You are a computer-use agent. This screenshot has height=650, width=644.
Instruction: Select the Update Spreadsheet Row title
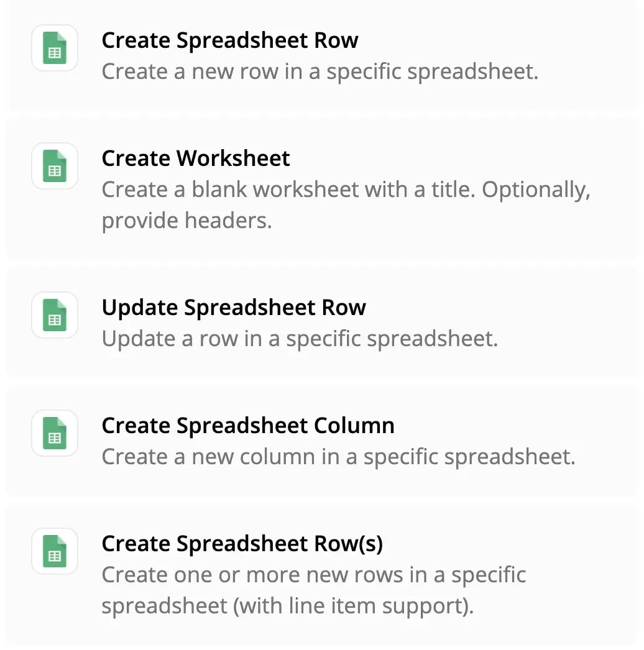(x=234, y=308)
